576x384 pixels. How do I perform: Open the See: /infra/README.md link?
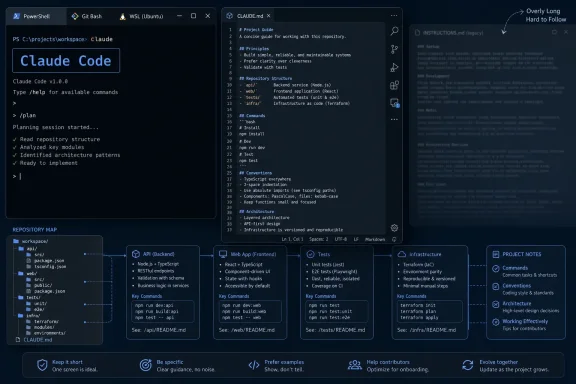coord(426,330)
